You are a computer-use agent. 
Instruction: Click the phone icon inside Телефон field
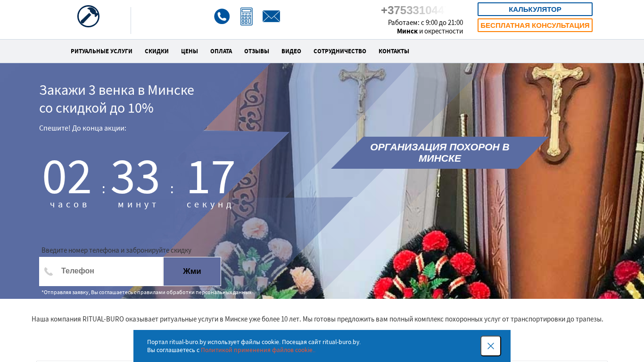tap(49, 271)
